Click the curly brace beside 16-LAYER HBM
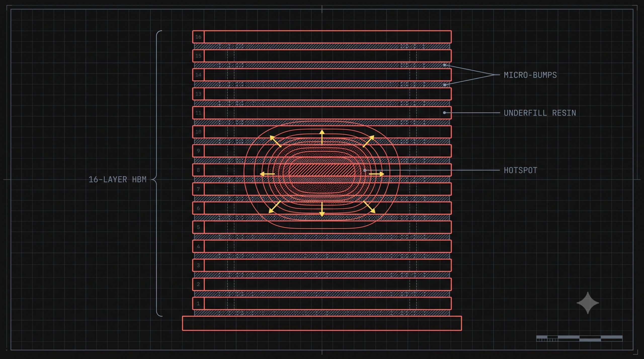644x359 pixels. [157, 173]
